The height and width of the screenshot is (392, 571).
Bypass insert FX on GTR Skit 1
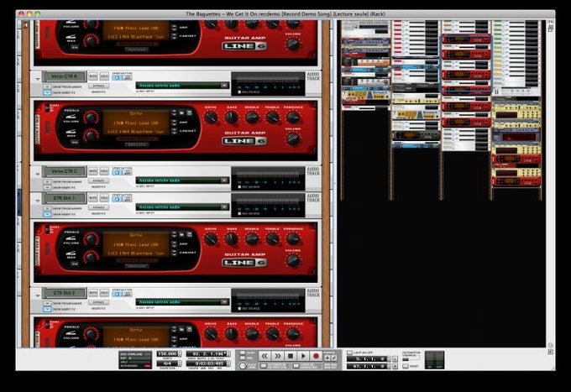point(99,207)
